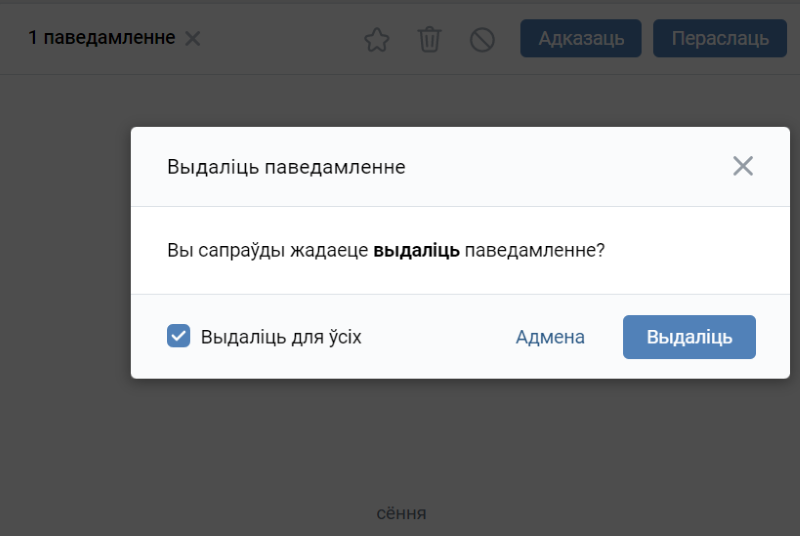The height and width of the screenshot is (536, 800).
Task: Click the '1 паведамленне' selection counter
Action: pos(101,39)
